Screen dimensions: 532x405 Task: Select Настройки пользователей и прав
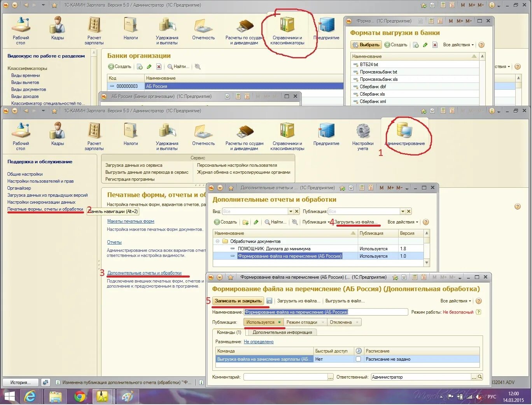point(40,181)
